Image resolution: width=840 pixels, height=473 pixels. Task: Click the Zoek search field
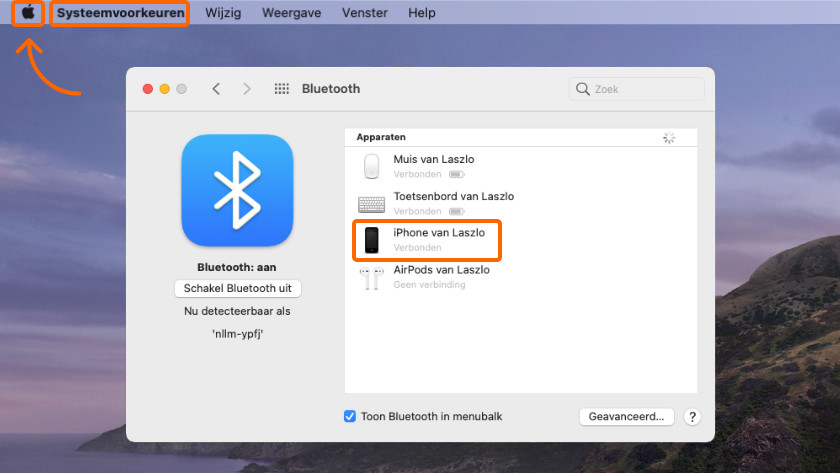point(636,89)
